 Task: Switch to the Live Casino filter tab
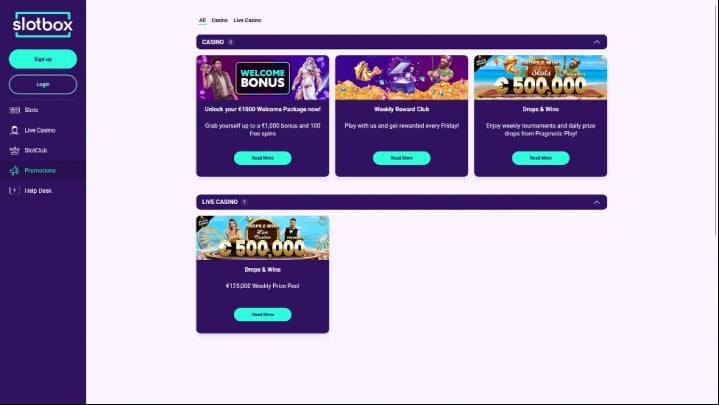pyautogui.click(x=248, y=20)
